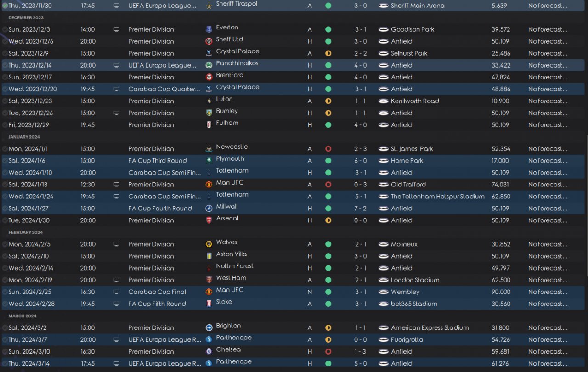Click the Sheff Utd club crest
588x372 pixels.
pos(209,41)
